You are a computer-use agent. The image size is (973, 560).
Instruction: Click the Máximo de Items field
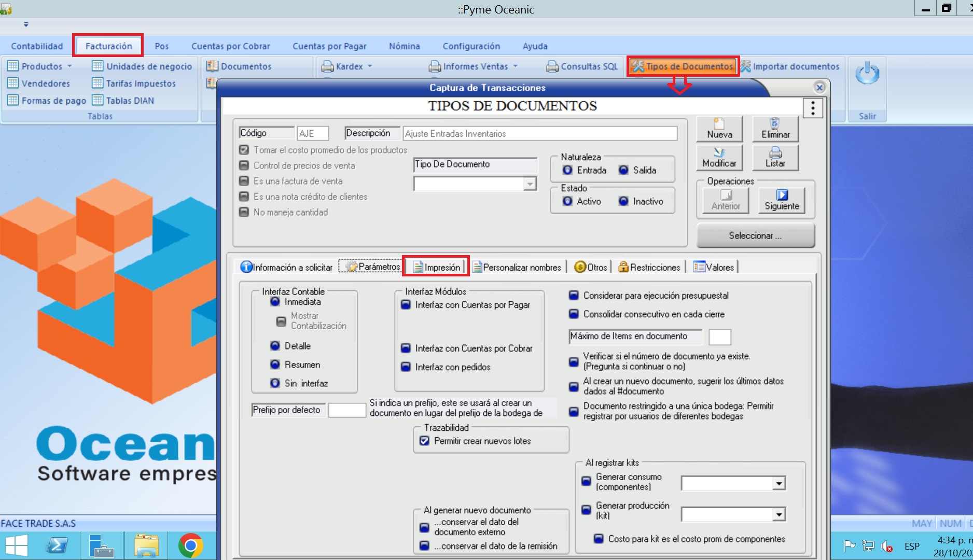pos(720,337)
